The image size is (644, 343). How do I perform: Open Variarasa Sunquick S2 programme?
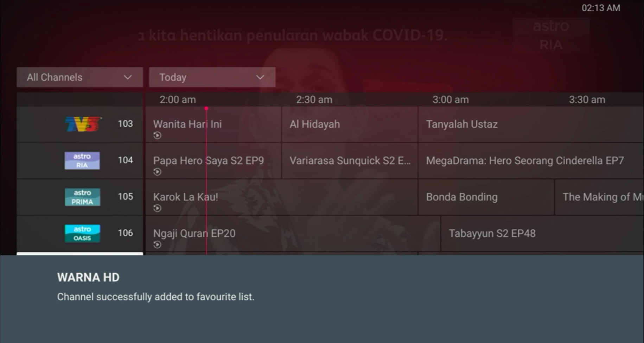[350, 161]
